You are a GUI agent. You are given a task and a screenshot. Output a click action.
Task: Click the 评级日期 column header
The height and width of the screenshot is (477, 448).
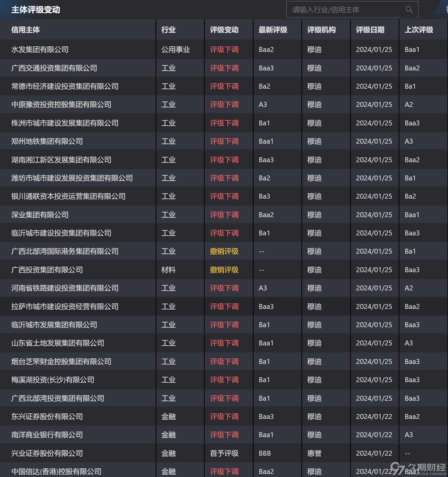tap(370, 30)
